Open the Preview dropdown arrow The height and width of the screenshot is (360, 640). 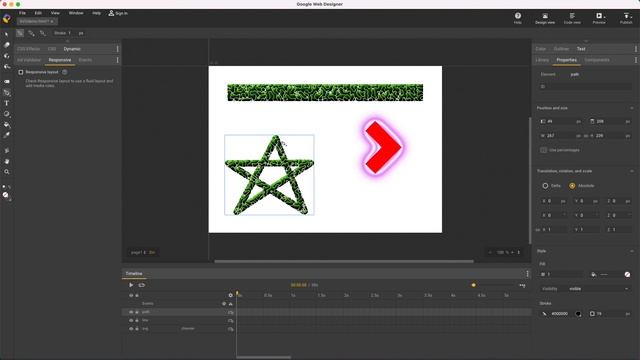coord(604,17)
